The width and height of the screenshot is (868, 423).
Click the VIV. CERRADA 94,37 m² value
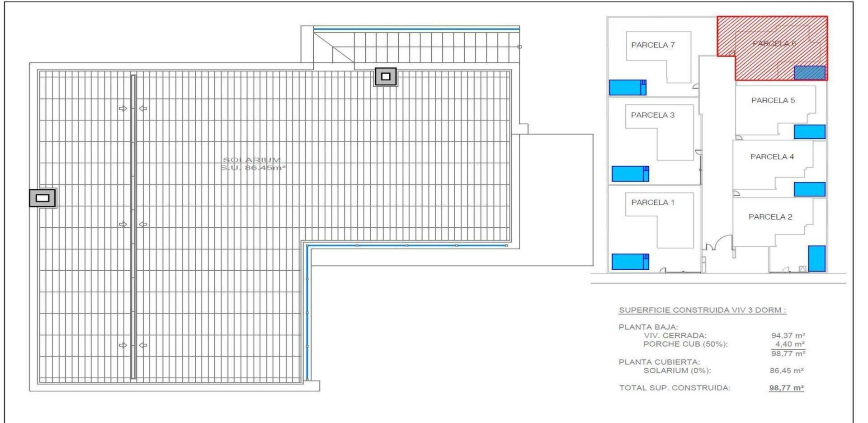point(788,335)
